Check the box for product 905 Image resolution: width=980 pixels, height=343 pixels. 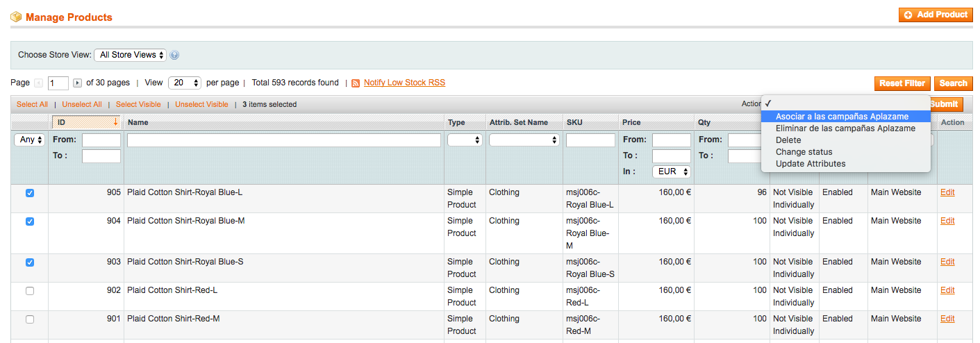pyautogui.click(x=30, y=193)
